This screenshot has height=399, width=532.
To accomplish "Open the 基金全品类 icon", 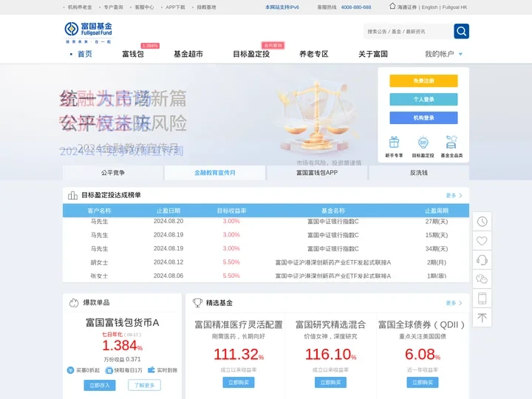I will click(x=451, y=142).
